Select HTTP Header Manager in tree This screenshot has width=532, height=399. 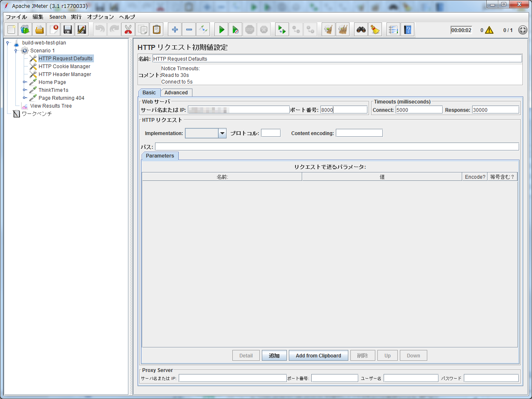(65, 74)
